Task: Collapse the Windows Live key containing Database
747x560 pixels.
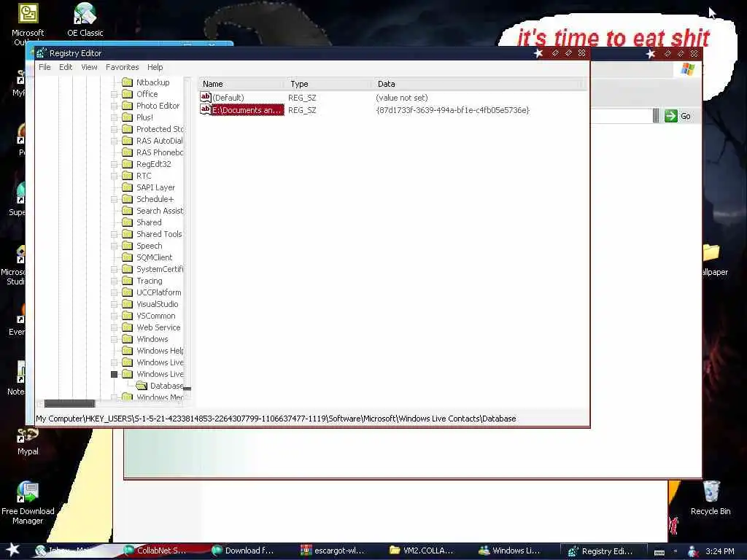Action: coord(115,374)
